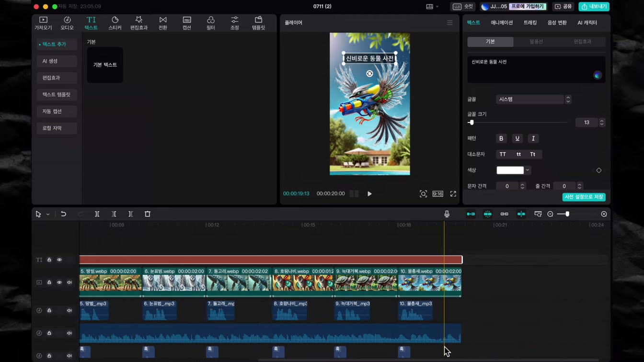The height and width of the screenshot is (362, 644).
Task: Open 숏컷 keyboard shortcuts
Action: (x=463, y=7)
